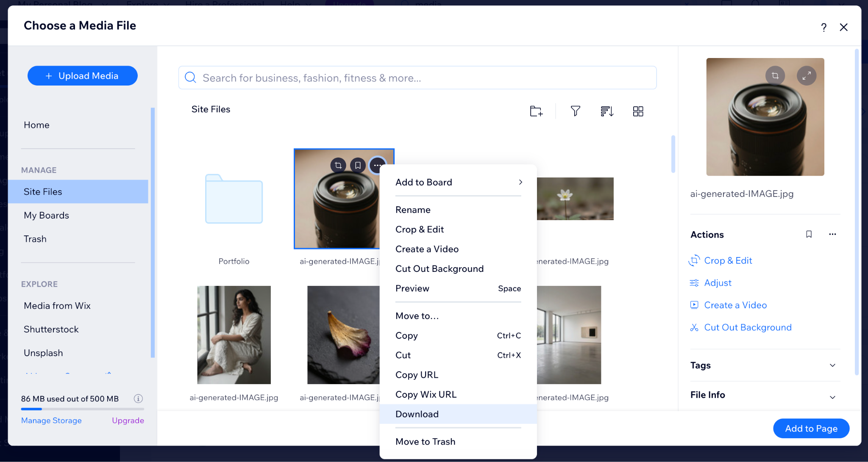Select Site Files in sidebar
Image resolution: width=868 pixels, height=462 pixels.
click(x=78, y=191)
